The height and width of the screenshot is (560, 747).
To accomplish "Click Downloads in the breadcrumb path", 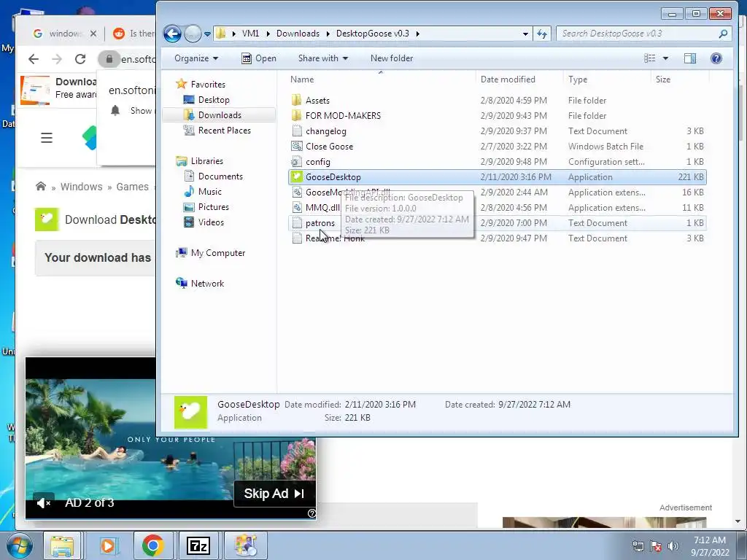I will (x=298, y=34).
